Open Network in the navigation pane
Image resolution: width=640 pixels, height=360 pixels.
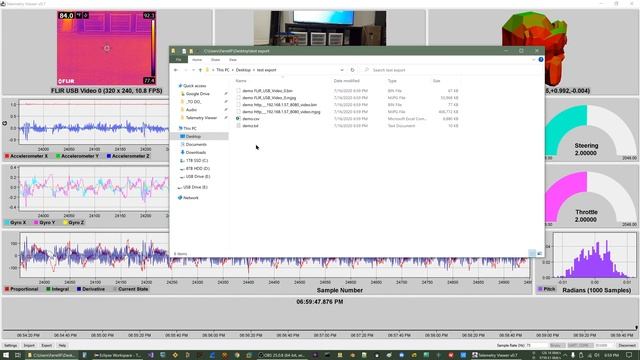coord(191,198)
